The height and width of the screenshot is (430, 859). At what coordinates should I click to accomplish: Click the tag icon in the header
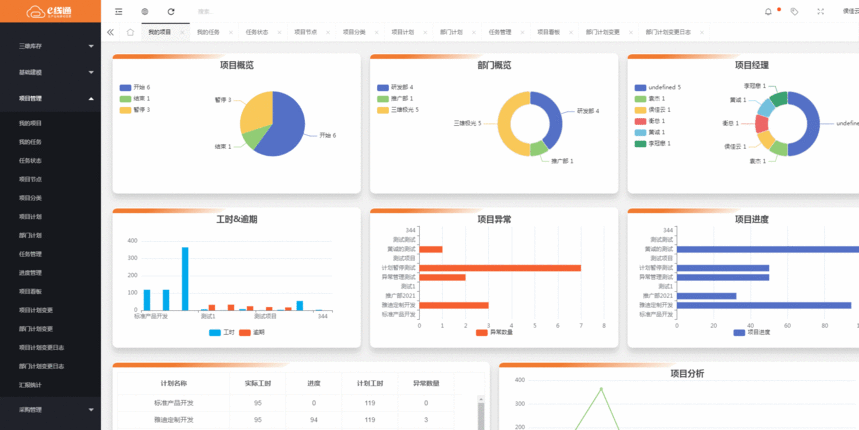pyautogui.click(x=794, y=12)
